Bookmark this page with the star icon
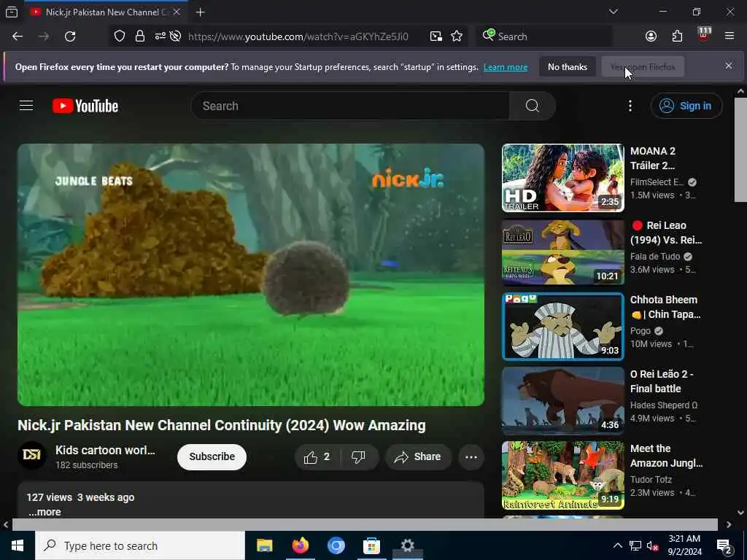Image resolution: width=747 pixels, height=560 pixels. 457,36
